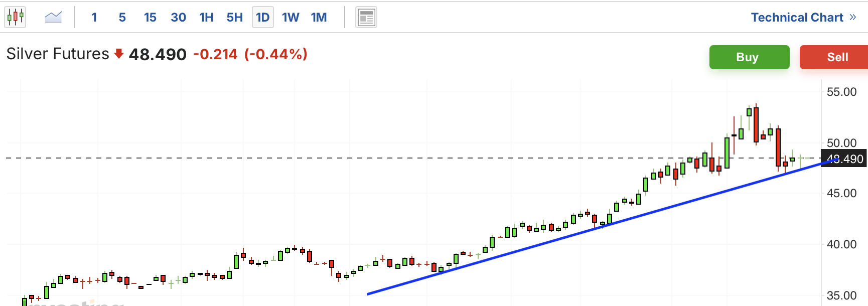This screenshot has height=306, width=868.
Task: Click the 40.00 price axis label
Action: pos(841,244)
